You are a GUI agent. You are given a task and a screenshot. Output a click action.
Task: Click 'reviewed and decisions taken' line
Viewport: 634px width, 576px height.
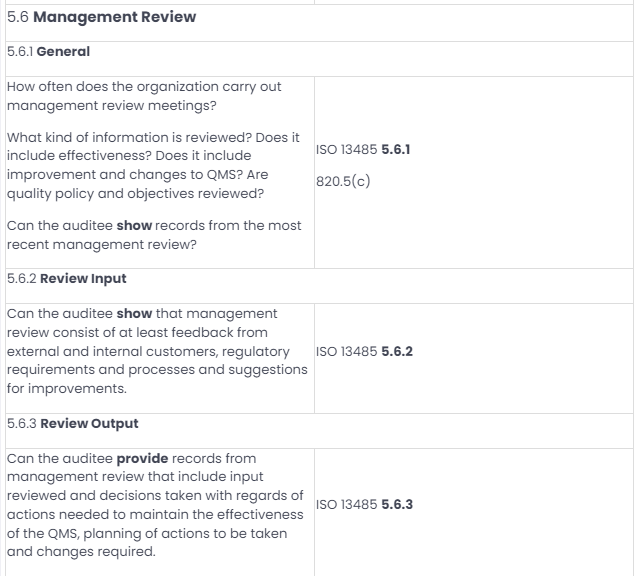[155, 496]
